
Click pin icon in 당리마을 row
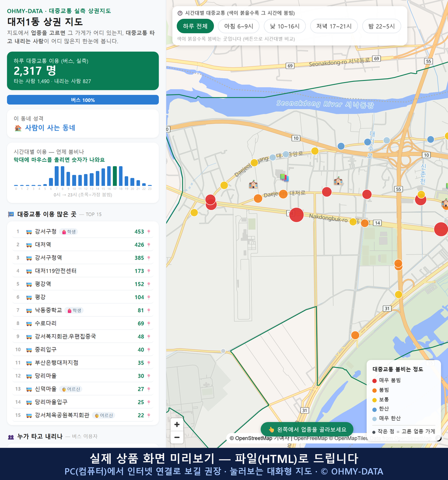[x=149, y=376]
